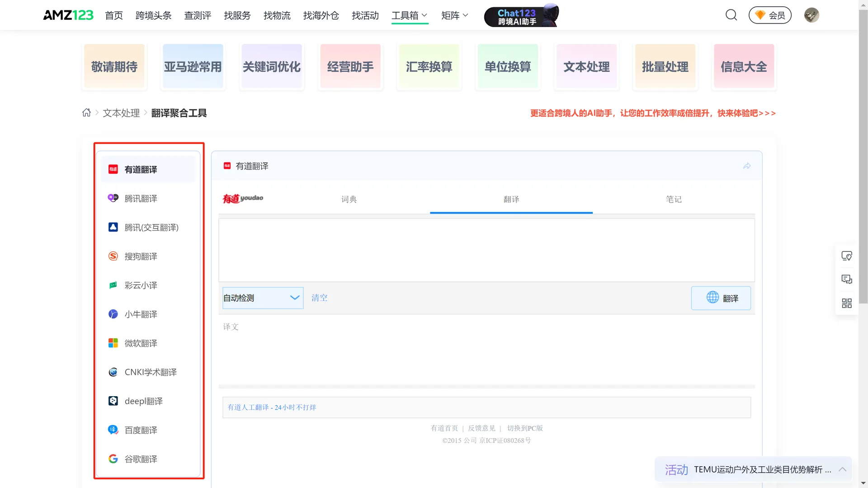
Task: Select 微软翻译 translator
Action: 148,343
